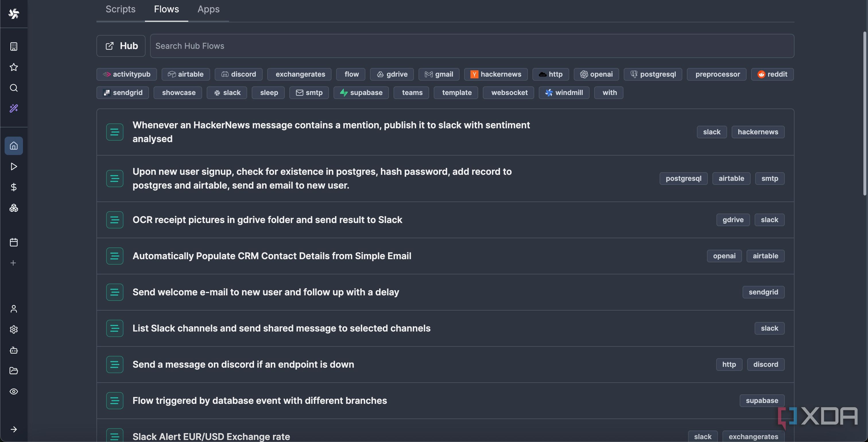Filter by slack tag chip
The width and height of the screenshot is (868, 442).
[x=227, y=93]
